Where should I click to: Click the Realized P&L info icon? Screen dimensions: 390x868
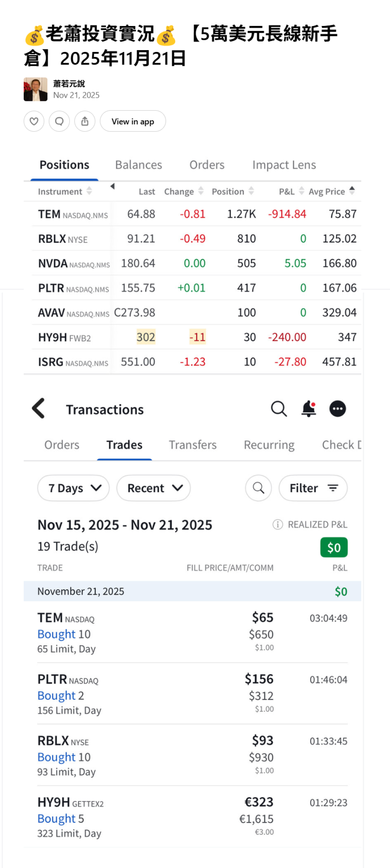(x=277, y=524)
